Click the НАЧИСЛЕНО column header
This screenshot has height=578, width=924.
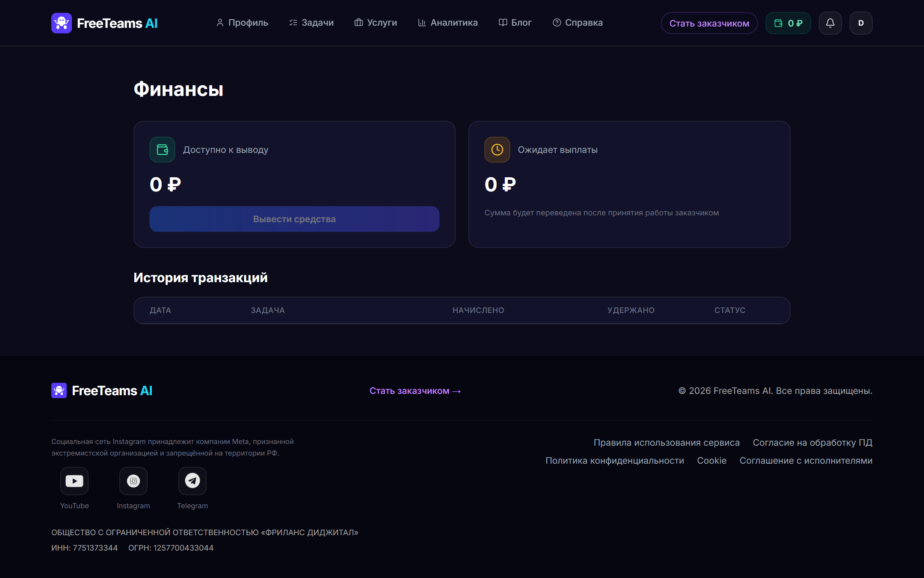coord(478,310)
